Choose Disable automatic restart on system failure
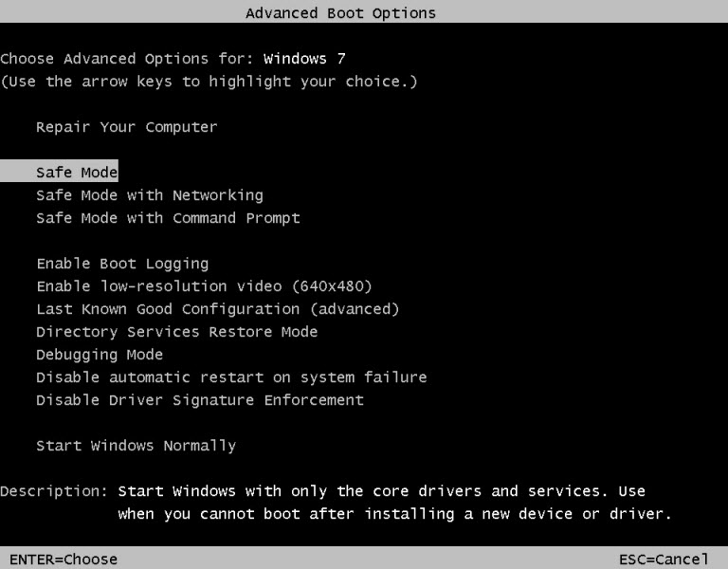Viewport: 728px width, 569px height. tap(231, 377)
